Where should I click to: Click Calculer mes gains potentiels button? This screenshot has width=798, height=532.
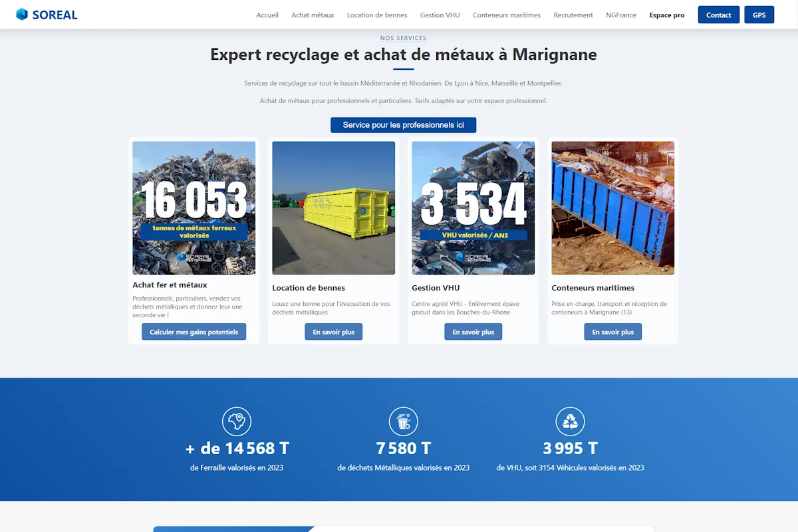[x=194, y=332]
